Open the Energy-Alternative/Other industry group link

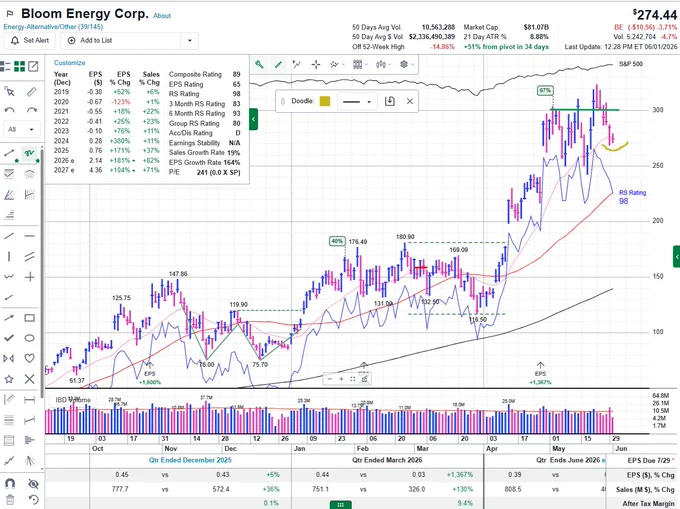pyautogui.click(x=53, y=27)
